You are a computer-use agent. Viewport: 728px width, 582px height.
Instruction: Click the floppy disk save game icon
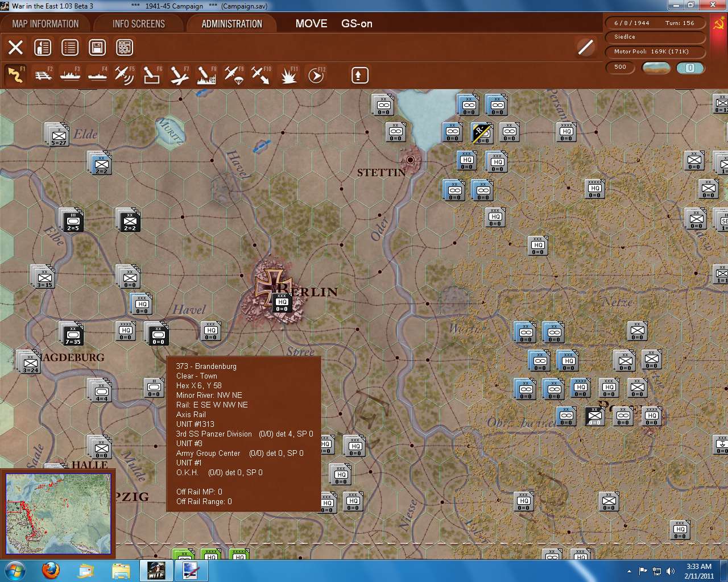point(97,47)
